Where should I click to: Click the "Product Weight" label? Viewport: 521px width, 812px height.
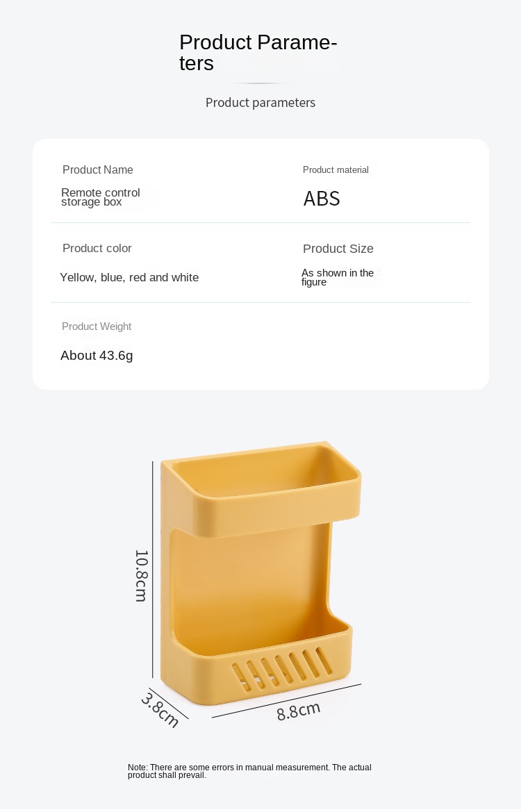tap(97, 326)
